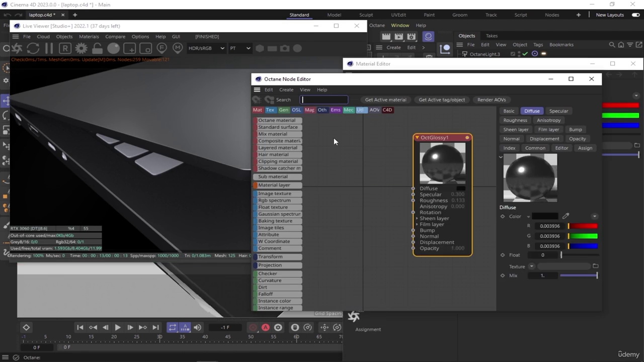Click the black Diffuse color swatch

545,217
